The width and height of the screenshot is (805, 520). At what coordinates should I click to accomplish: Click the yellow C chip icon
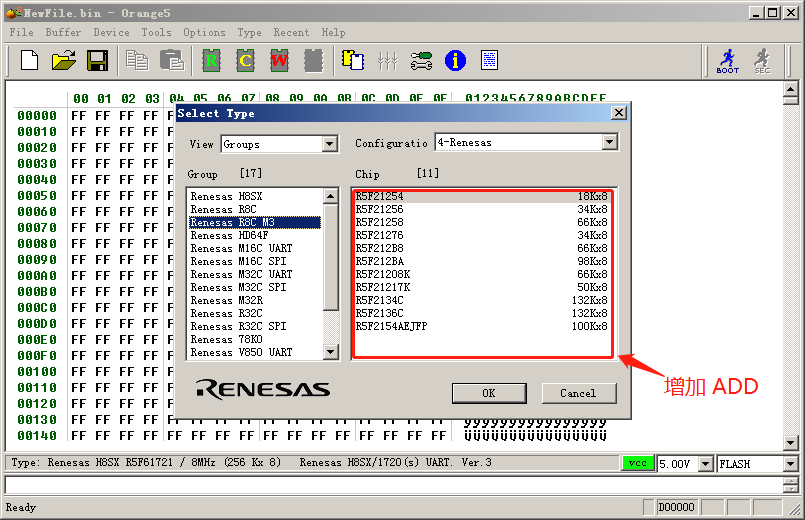point(245,61)
